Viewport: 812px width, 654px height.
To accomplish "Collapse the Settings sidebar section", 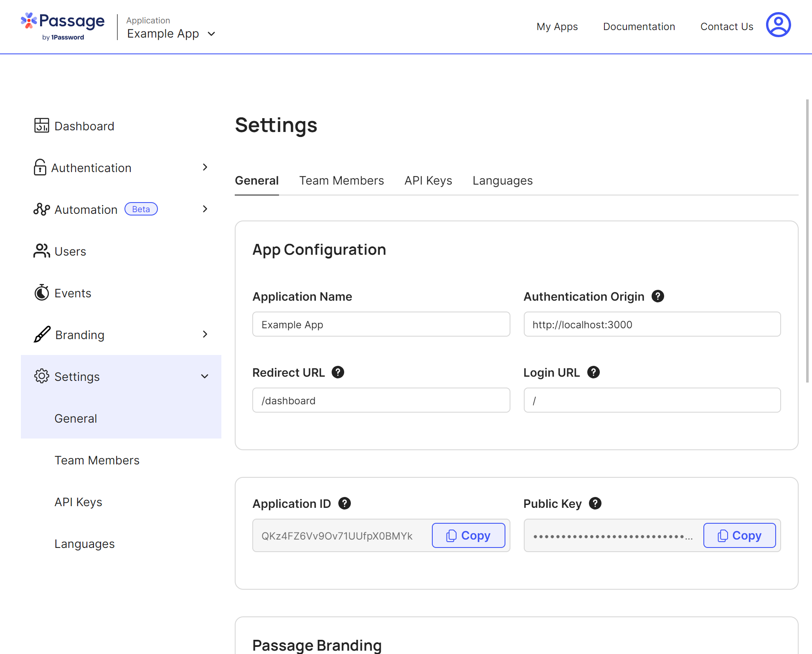I will pyautogui.click(x=205, y=376).
